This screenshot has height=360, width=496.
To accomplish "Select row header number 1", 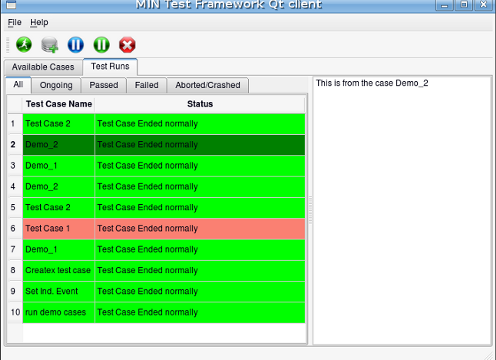I will 15,124.
